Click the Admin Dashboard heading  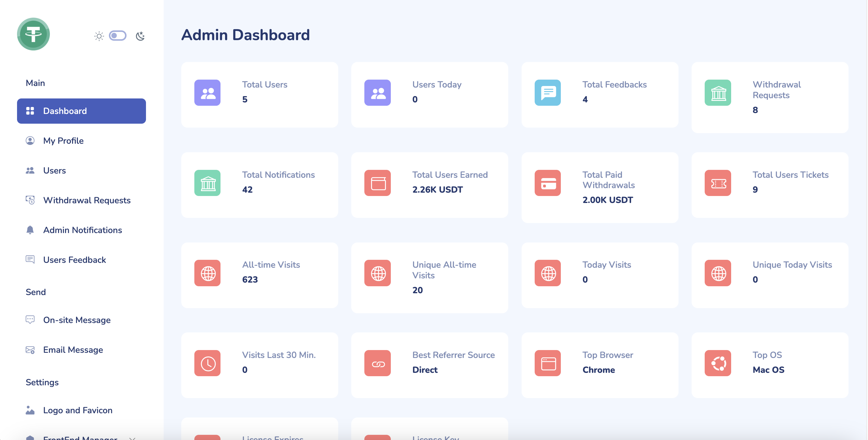point(245,35)
